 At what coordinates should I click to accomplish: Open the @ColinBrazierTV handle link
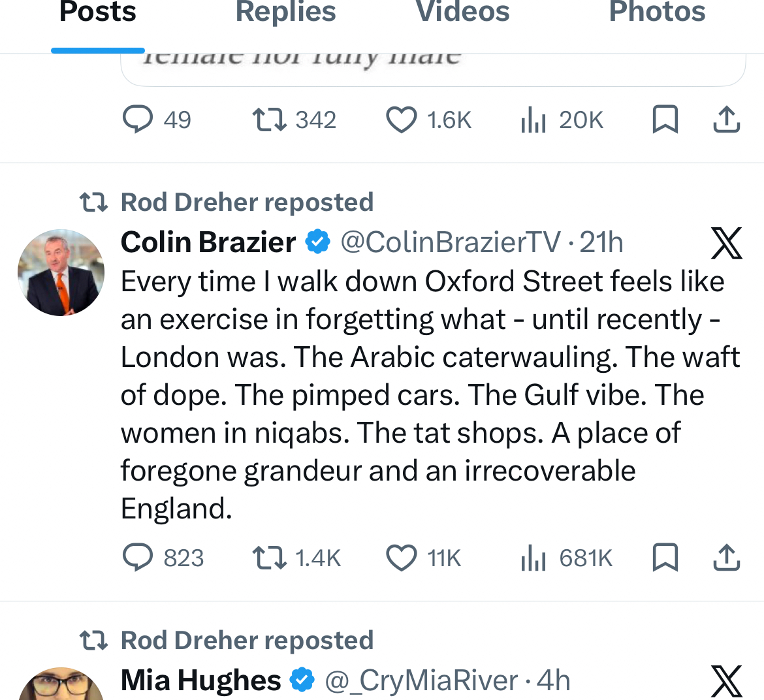coord(451,243)
